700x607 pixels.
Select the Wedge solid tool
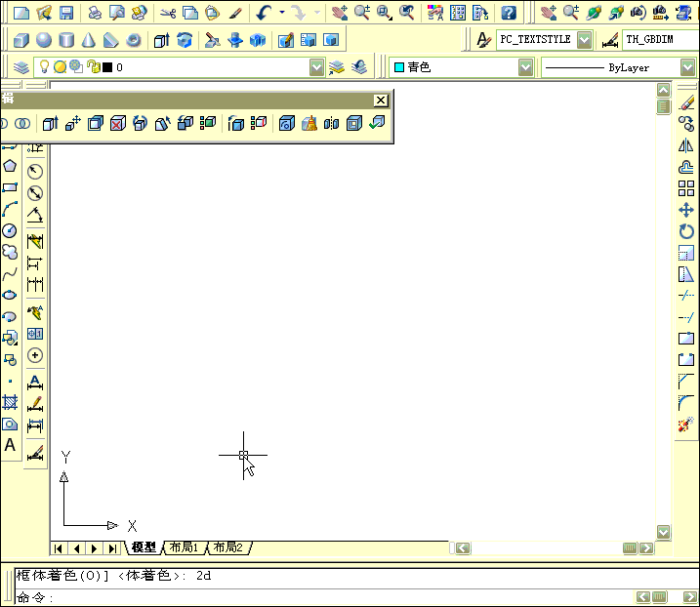(x=111, y=40)
